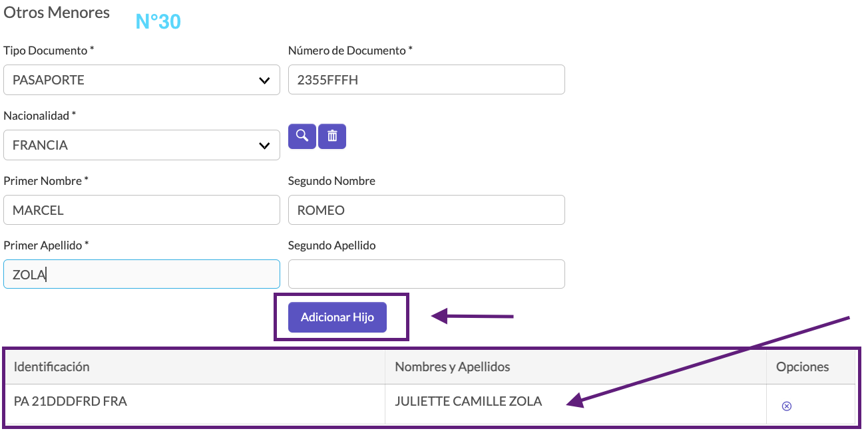Viewport: 868px width, 435px height.
Task: Click the Número de Documento label
Action: tap(350, 51)
